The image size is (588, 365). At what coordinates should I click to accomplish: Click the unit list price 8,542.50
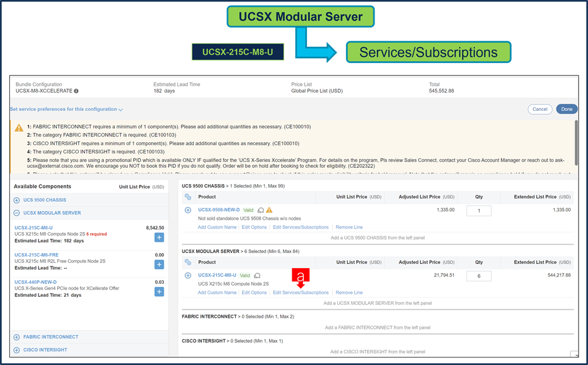coord(155,228)
